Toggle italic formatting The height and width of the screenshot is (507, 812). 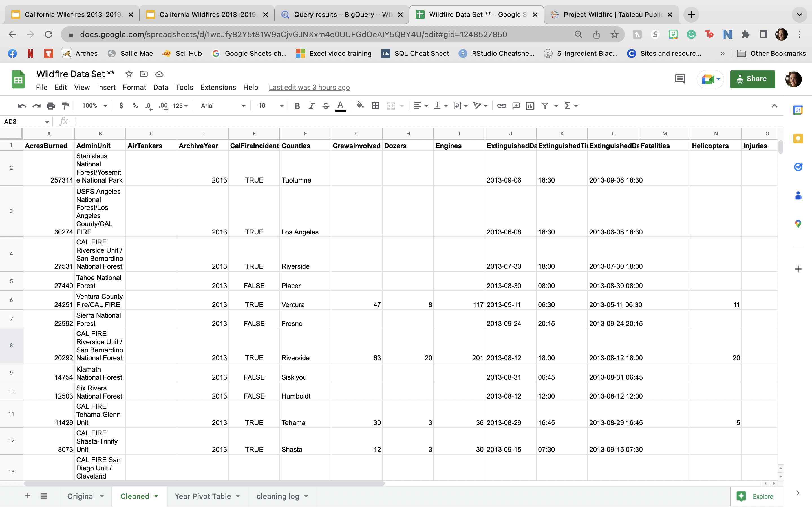coord(311,106)
